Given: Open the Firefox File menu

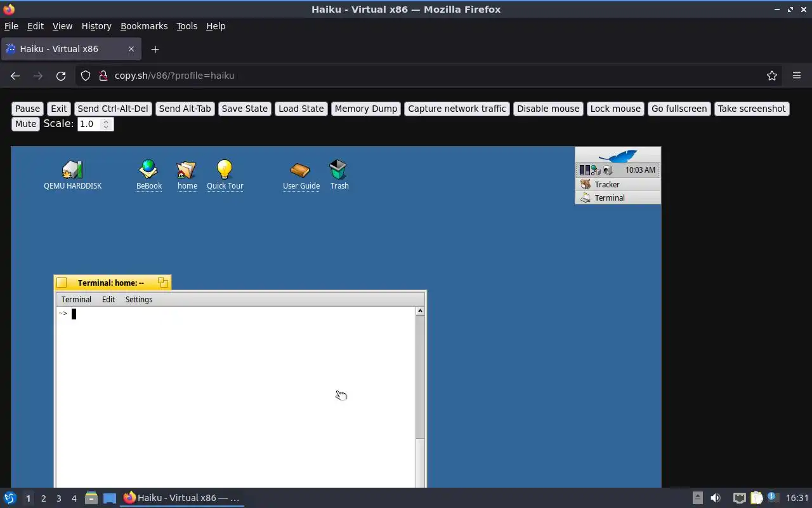Looking at the screenshot, I should [11, 26].
